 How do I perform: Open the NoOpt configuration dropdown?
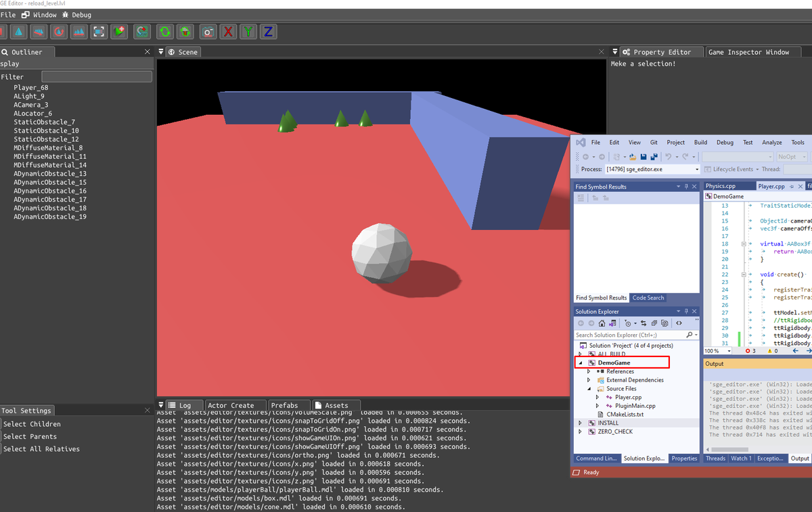pos(792,157)
